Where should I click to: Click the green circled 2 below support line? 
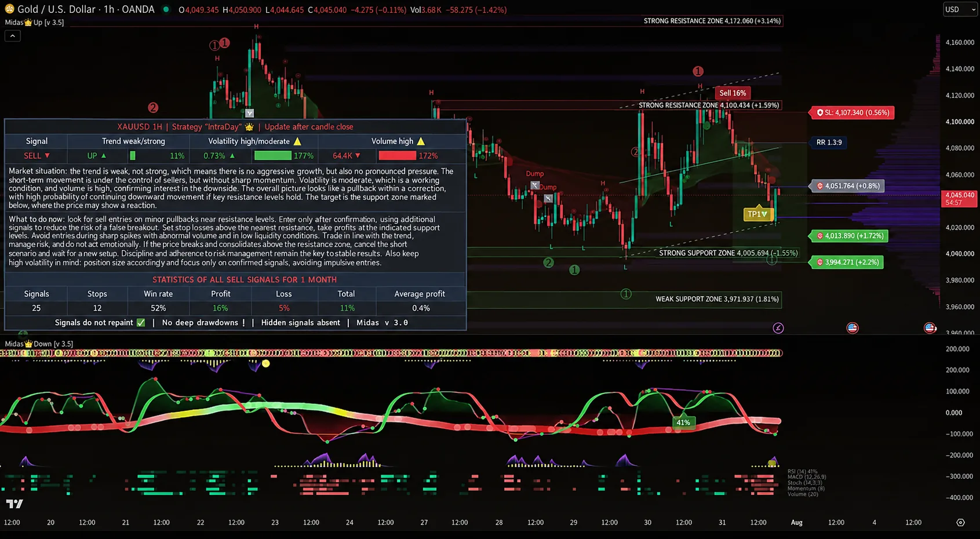[548, 263]
